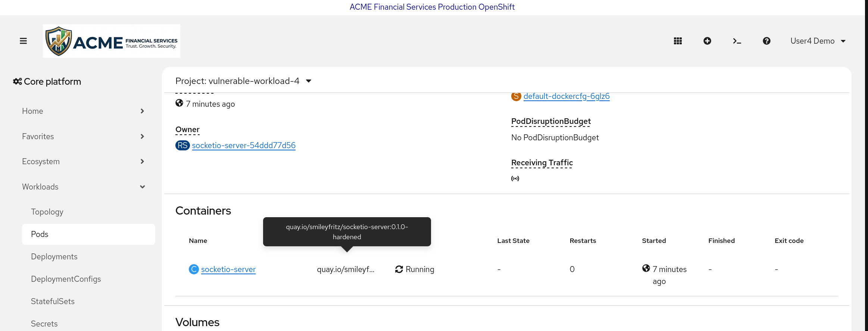The height and width of the screenshot is (331, 868).
Task: Expand the Ecosystem navigation section
Action: [x=83, y=162]
